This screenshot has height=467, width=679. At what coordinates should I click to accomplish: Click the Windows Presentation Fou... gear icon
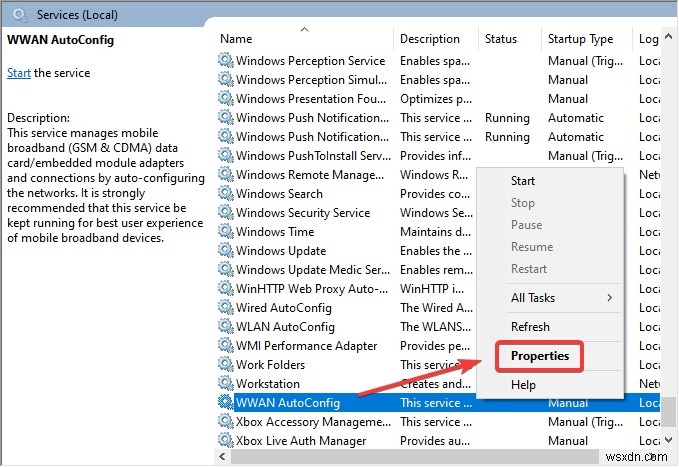pos(226,98)
